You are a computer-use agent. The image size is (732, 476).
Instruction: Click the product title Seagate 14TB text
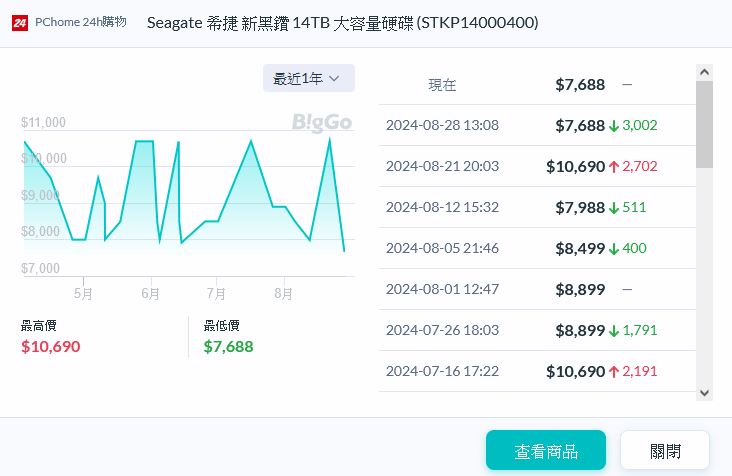[x=342, y=22]
